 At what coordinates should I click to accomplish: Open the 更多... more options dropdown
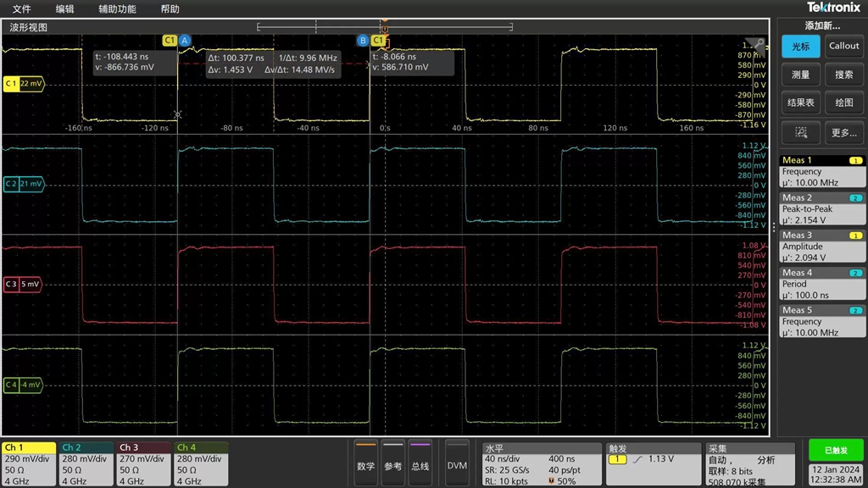843,132
